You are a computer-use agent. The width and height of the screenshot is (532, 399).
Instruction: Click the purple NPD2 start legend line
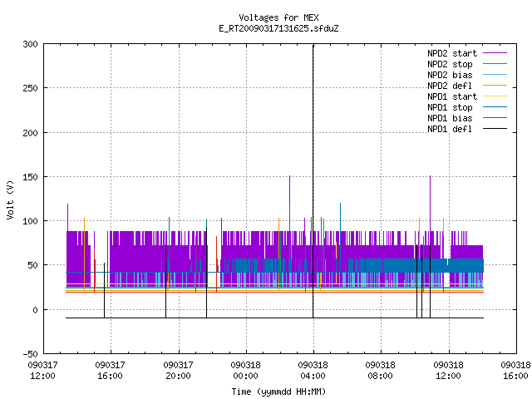tap(495, 53)
